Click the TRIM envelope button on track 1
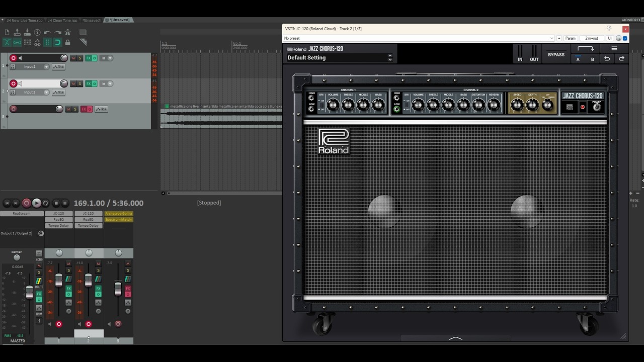The height and width of the screenshot is (362, 644). (59, 67)
